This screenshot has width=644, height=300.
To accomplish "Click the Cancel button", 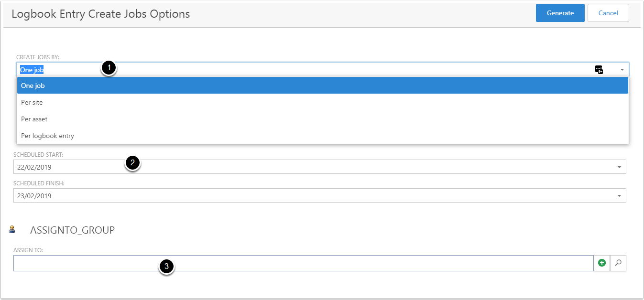I will (608, 13).
